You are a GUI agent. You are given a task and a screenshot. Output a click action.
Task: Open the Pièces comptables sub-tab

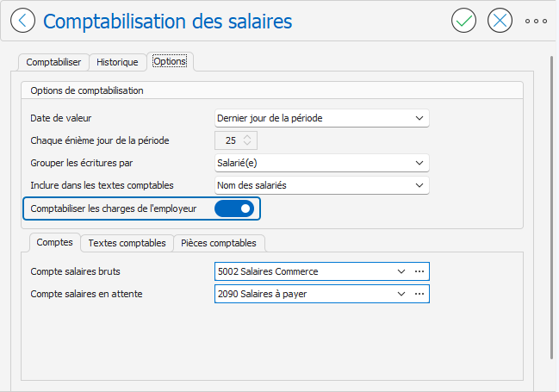click(x=219, y=243)
